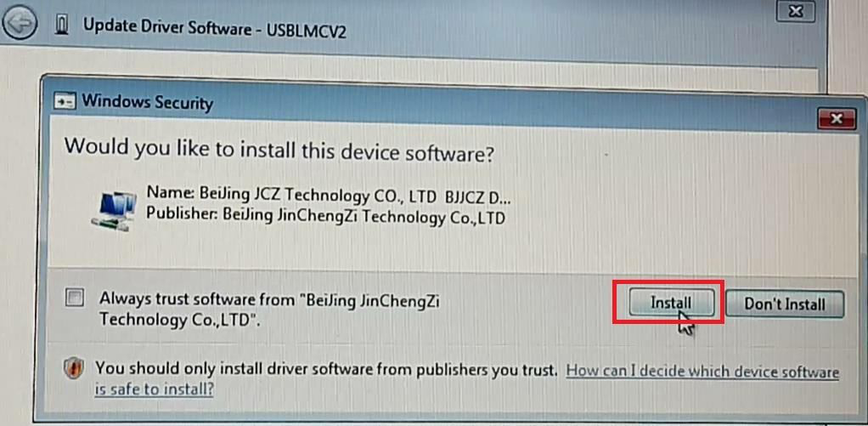
Task: Click the "You should only install driver software" text
Action: (326, 369)
